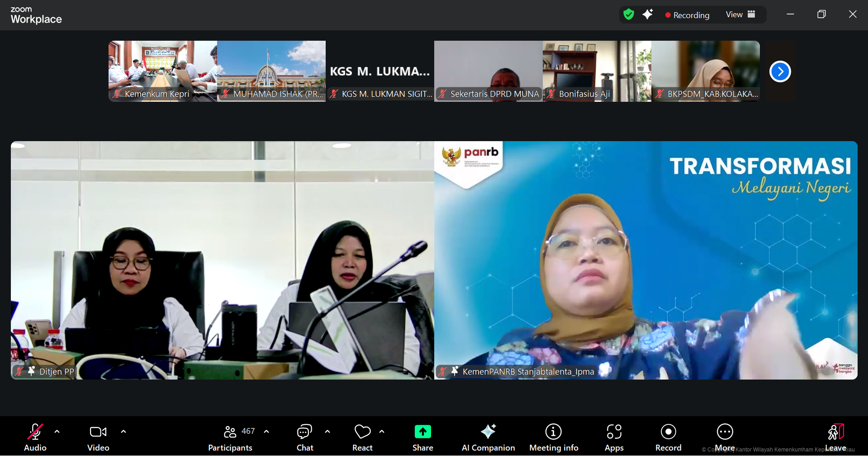This screenshot has width=868, height=456.
Task: Toggle mute on the Ditjen PP tile
Action: pyautogui.click(x=19, y=371)
